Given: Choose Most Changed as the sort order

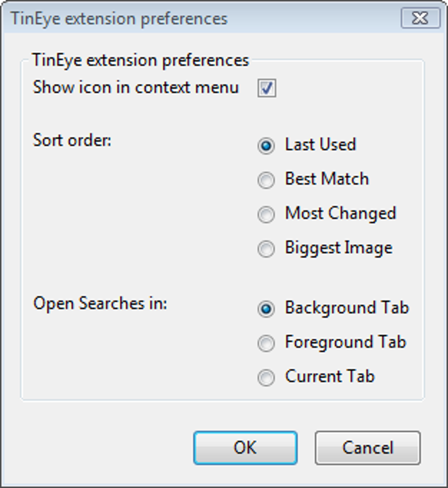Looking at the screenshot, I should point(266,213).
